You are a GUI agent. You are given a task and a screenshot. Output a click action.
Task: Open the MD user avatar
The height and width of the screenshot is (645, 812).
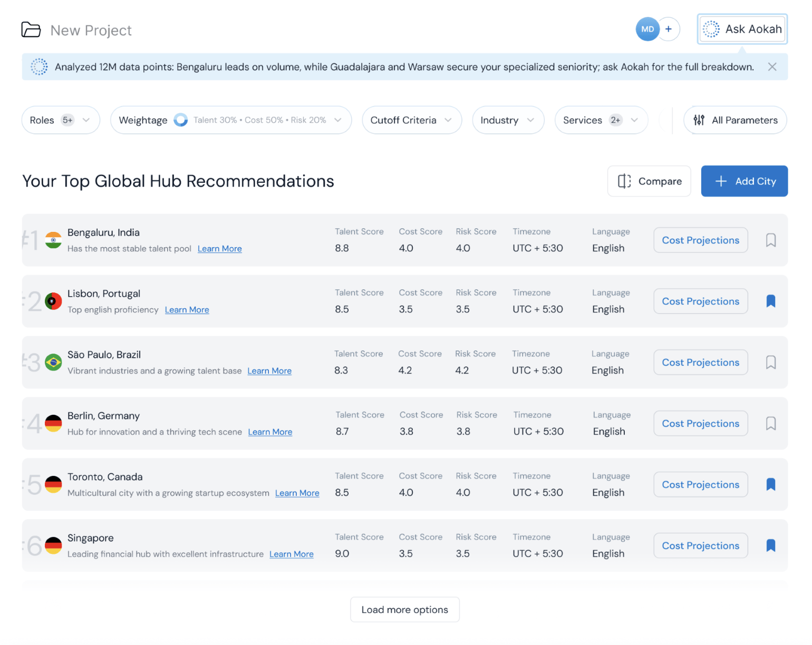click(647, 30)
